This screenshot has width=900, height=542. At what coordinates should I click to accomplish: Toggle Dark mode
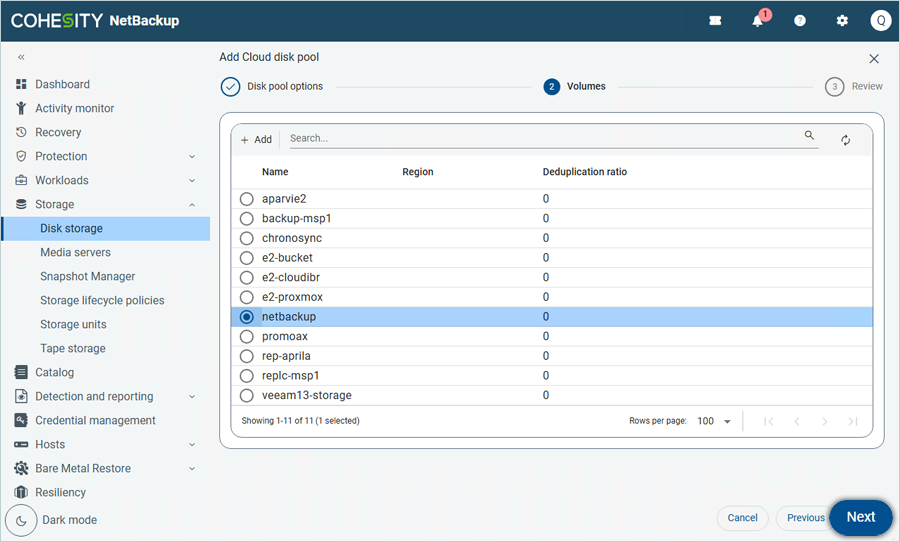tap(22, 520)
